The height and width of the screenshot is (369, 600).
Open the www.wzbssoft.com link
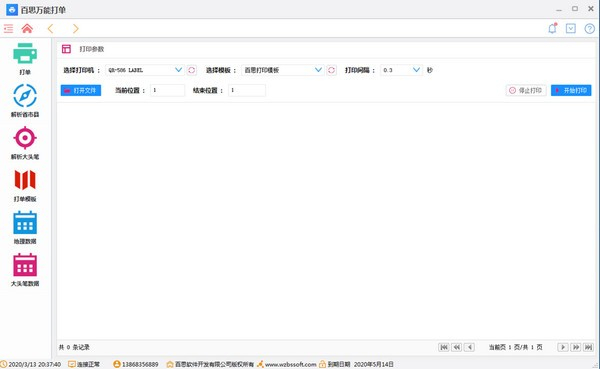click(x=290, y=364)
